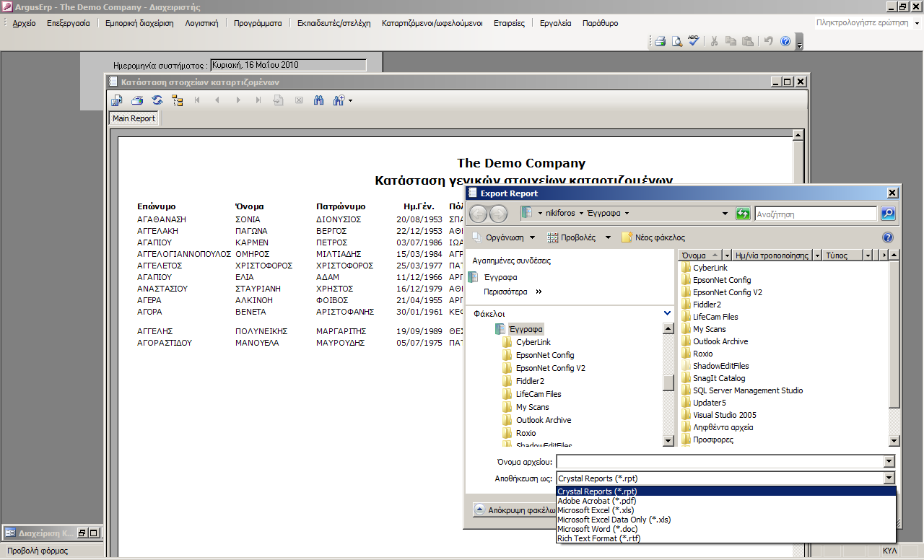Select Adobe Acrobat (*.pdf) format option

pyautogui.click(x=596, y=501)
